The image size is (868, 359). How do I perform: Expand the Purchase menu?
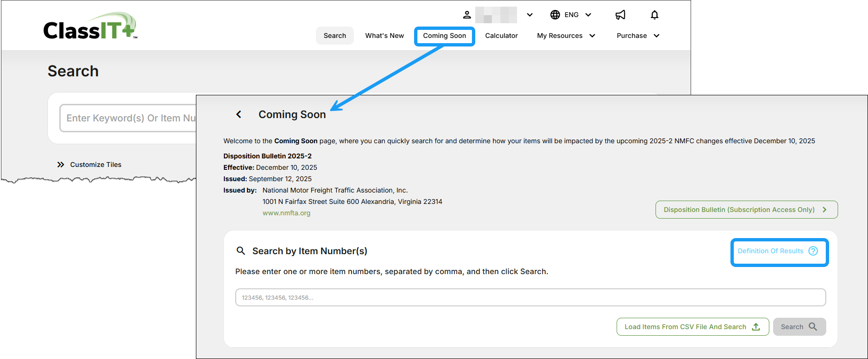[x=638, y=36]
